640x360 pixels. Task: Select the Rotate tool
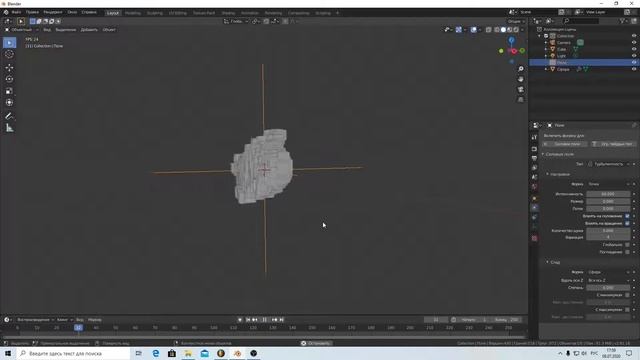tap(9, 79)
